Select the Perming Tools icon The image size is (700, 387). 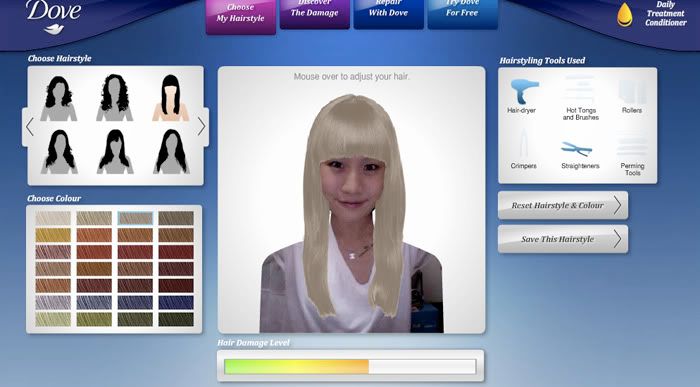coord(632,147)
